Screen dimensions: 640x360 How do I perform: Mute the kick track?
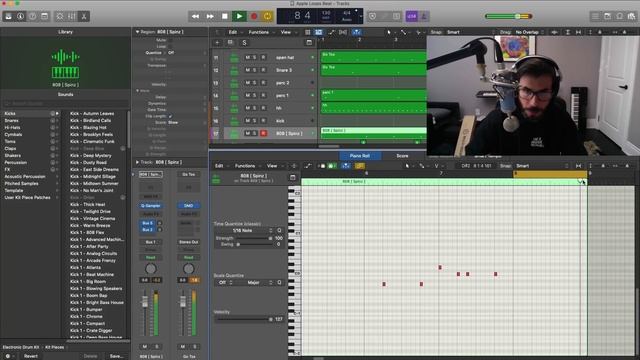tap(247, 121)
